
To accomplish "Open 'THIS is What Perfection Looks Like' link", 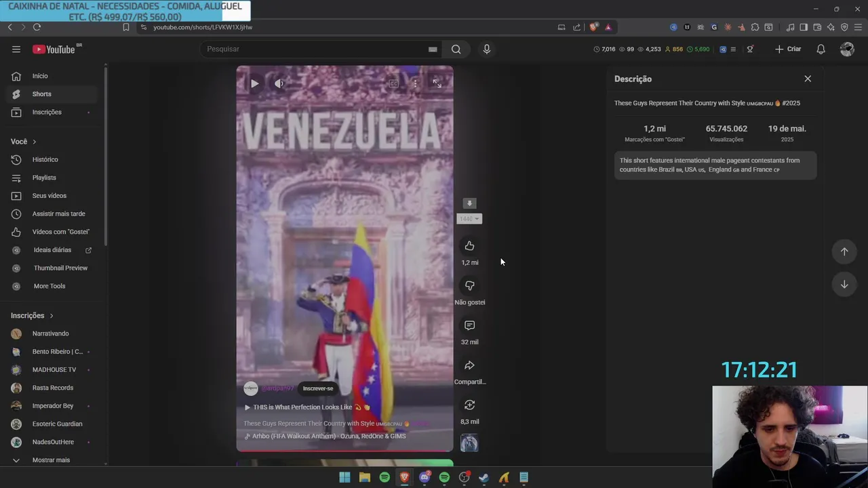I will (307, 407).
